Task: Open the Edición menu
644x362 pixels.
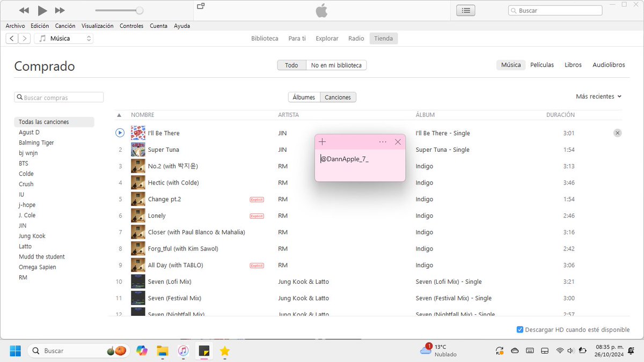Action: coord(40,26)
